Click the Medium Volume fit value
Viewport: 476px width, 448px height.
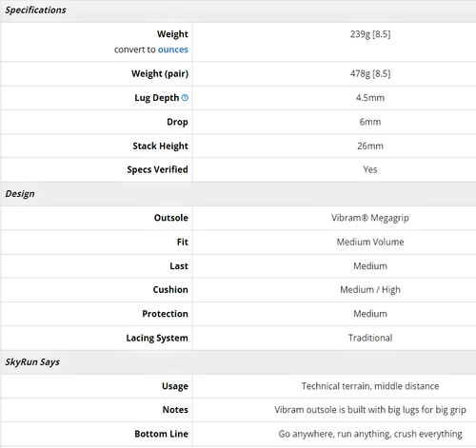point(370,242)
